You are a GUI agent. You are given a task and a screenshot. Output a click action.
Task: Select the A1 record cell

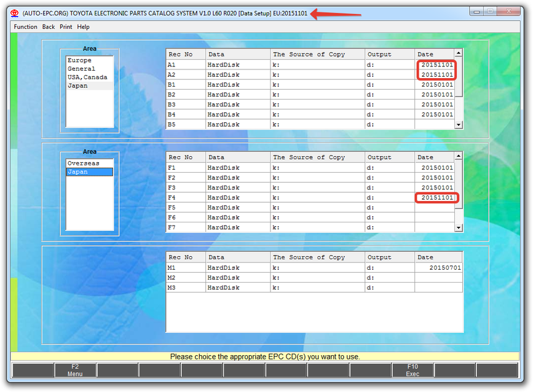pyautogui.click(x=186, y=65)
